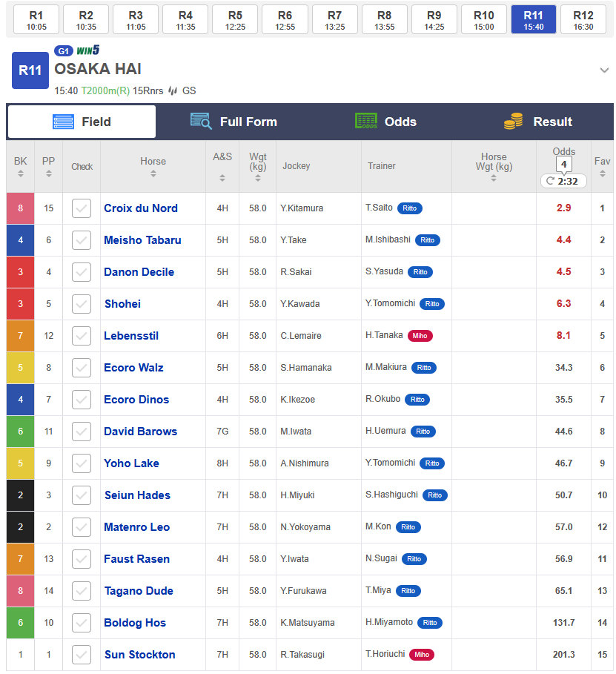Screen dimensions: 616x674
Task: Click jockey C.Lemaire
Action: pyautogui.click(x=301, y=336)
